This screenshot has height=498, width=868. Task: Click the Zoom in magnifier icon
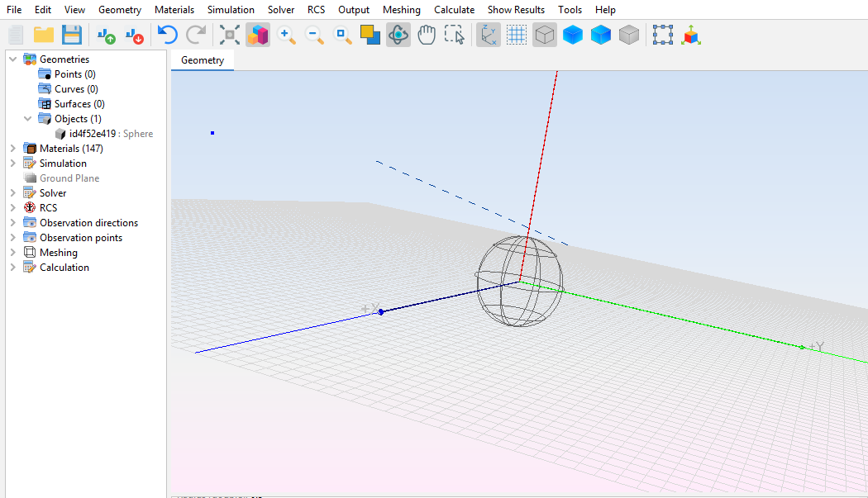click(x=286, y=35)
